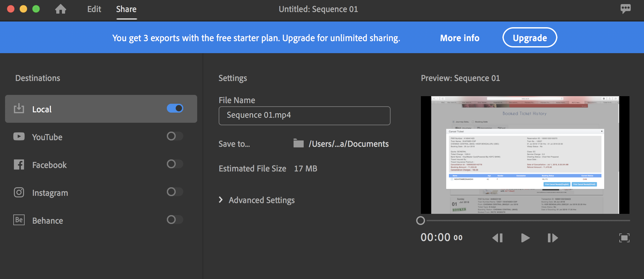The width and height of the screenshot is (644, 279).
Task: Enable the Instagram destination toggle
Action: click(175, 192)
